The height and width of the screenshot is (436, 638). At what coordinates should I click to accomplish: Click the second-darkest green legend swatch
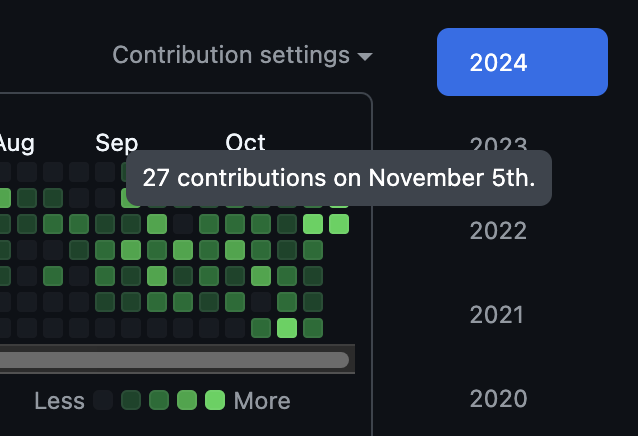[131, 400]
